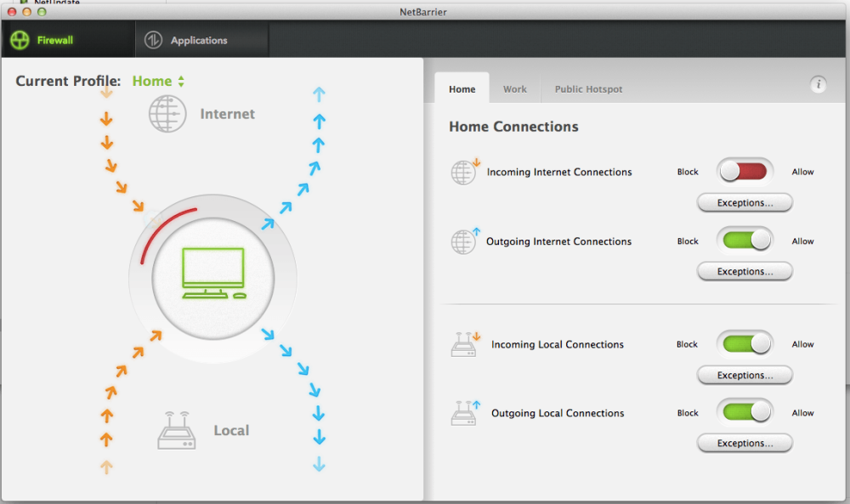Click the info icon at top right
This screenshot has height=504, width=850.
point(818,84)
